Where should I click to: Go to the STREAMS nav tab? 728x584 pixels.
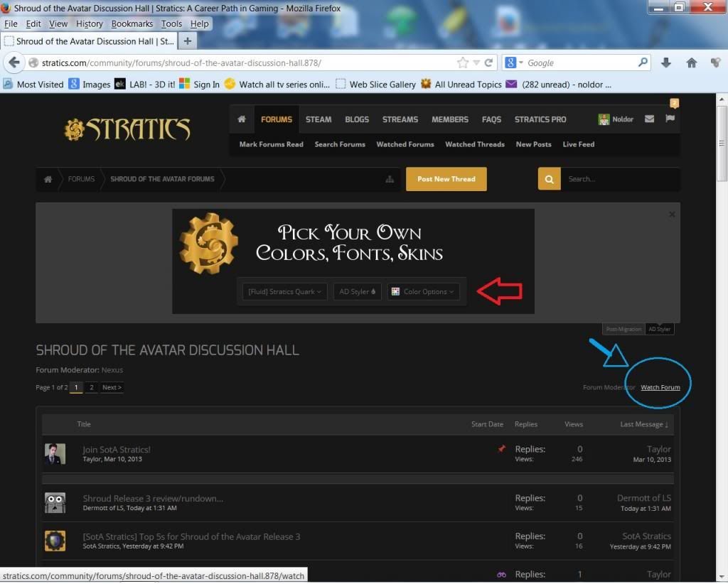(x=400, y=119)
